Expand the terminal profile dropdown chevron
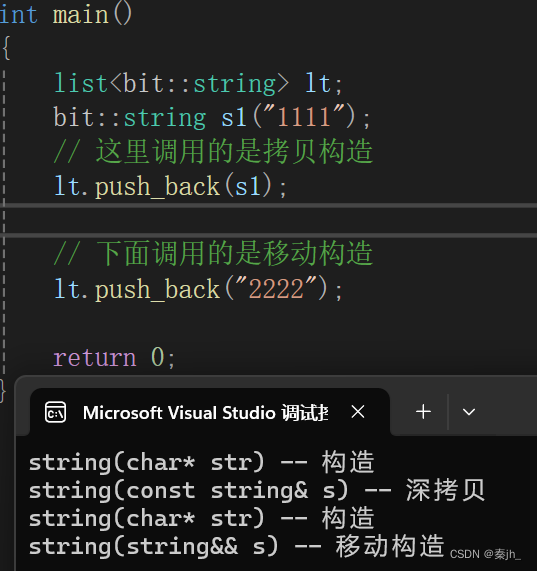The height and width of the screenshot is (571, 537). (469, 412)
